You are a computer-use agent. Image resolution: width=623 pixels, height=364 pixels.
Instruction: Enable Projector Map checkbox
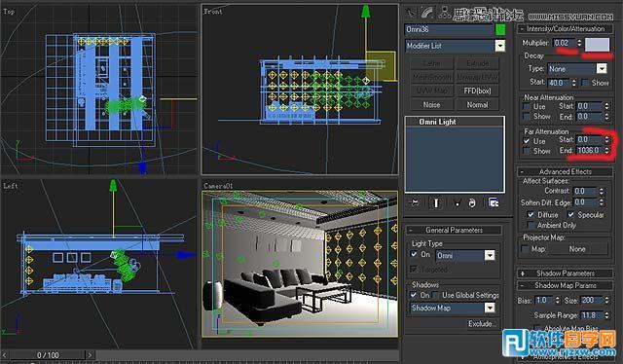tap(525, 249)
